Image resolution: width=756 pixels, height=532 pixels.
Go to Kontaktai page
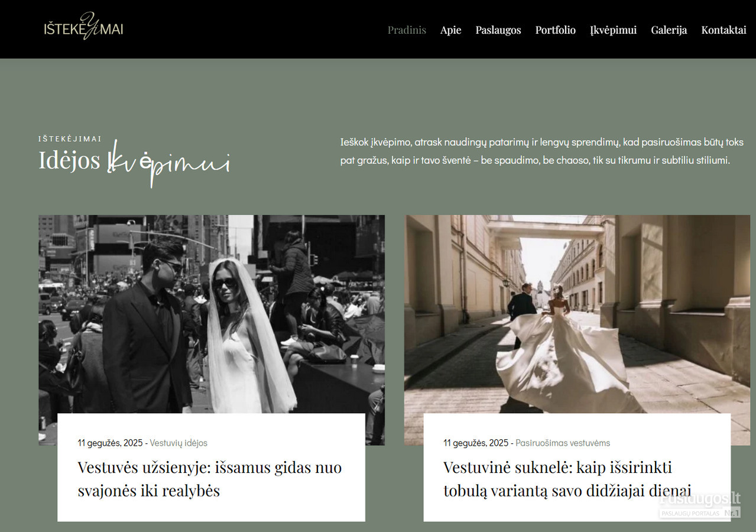click(724, 30)
